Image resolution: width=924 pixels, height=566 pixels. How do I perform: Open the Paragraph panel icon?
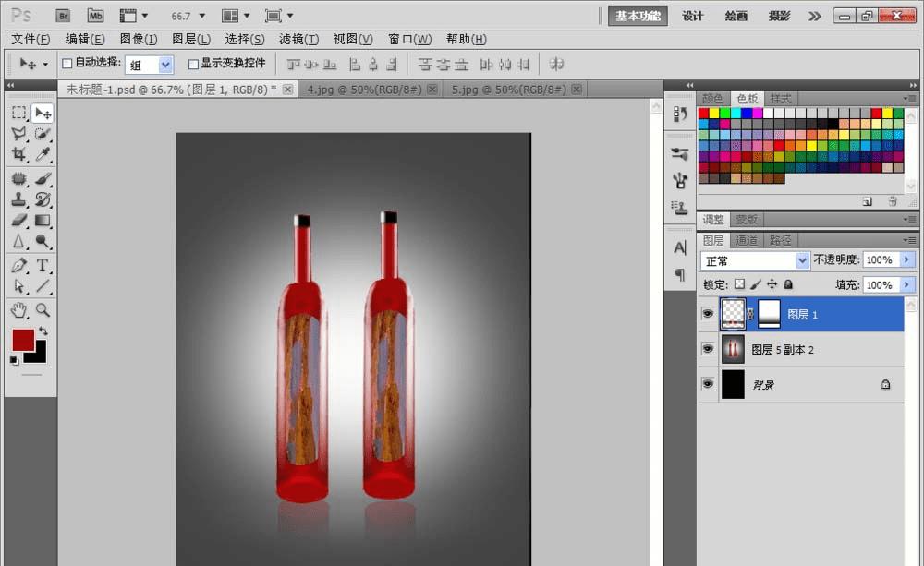click(x=680, y=274)
